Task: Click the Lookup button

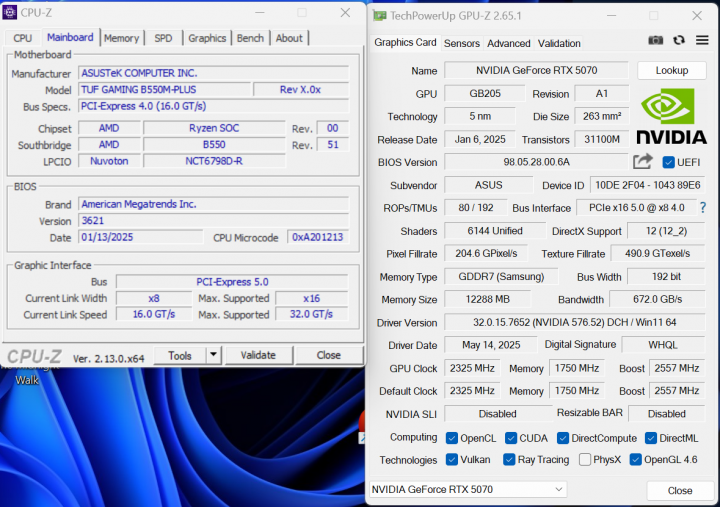Action: tap(672, 70)
